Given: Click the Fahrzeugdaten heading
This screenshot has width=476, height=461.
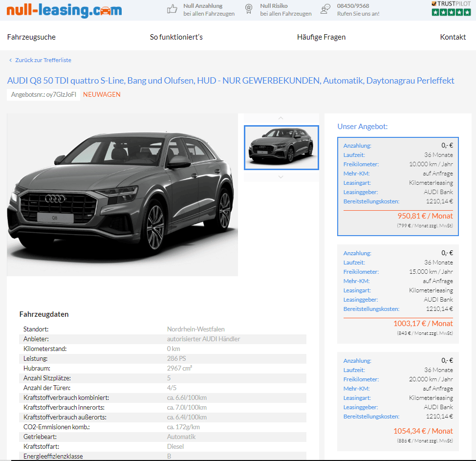Looking at the screenshot, I should (44, 314).
